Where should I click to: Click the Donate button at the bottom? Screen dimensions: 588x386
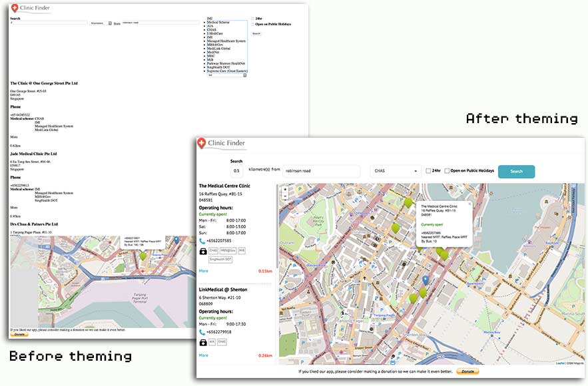(467, 371)
